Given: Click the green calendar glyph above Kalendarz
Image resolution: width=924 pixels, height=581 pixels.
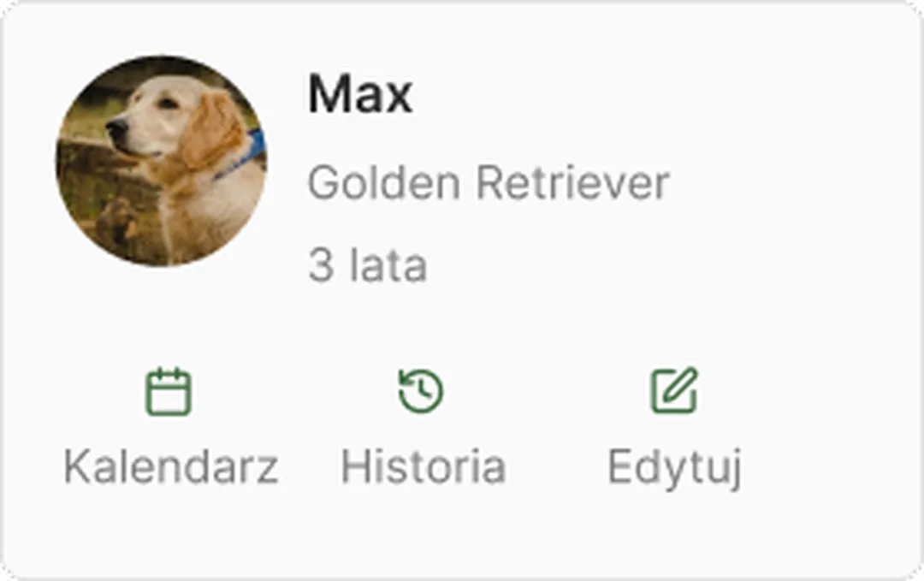Looking at the screenshot, I should pyautogui.click(x=169, y=392).
